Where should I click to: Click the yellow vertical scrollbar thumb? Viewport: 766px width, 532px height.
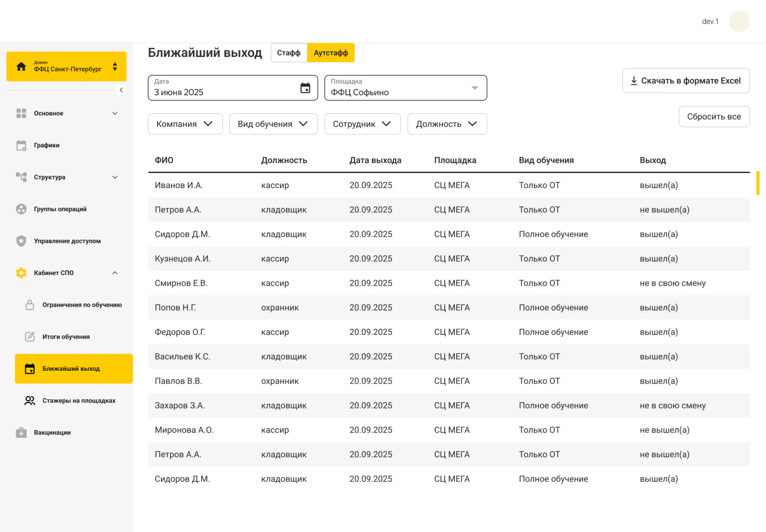click(758, 183)
